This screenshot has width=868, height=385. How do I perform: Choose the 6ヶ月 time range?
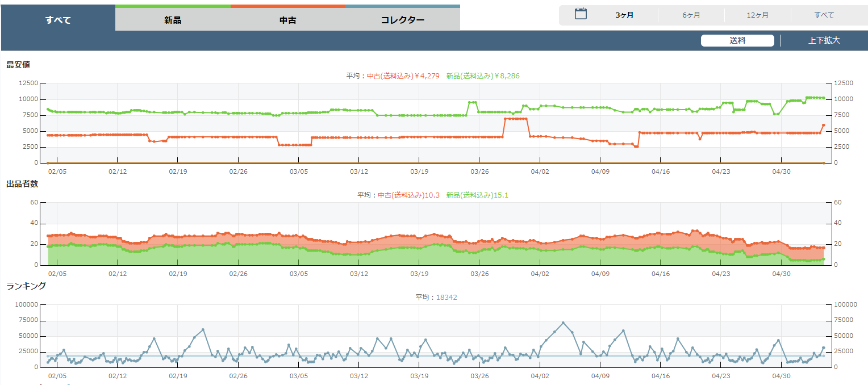691,15
